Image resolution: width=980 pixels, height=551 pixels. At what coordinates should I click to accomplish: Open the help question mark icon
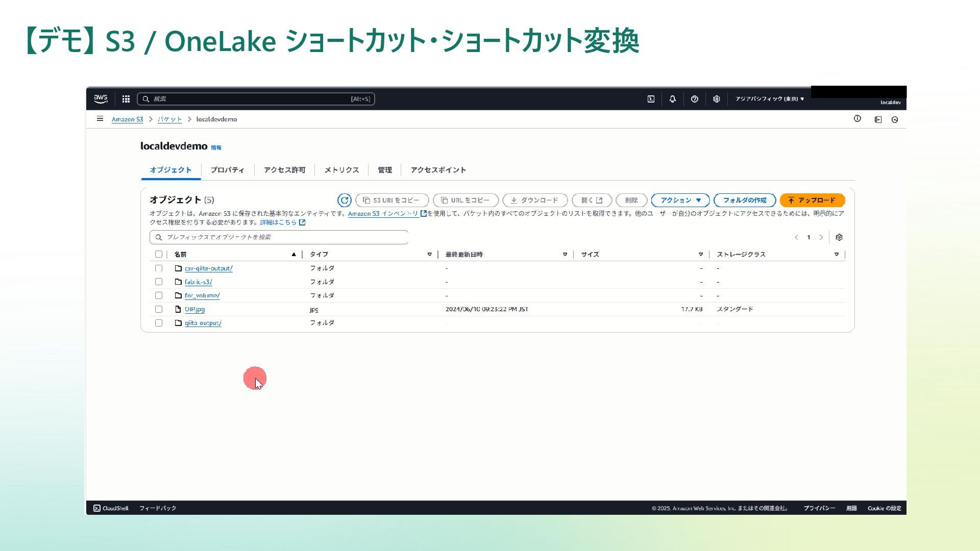tap(694, 99)
